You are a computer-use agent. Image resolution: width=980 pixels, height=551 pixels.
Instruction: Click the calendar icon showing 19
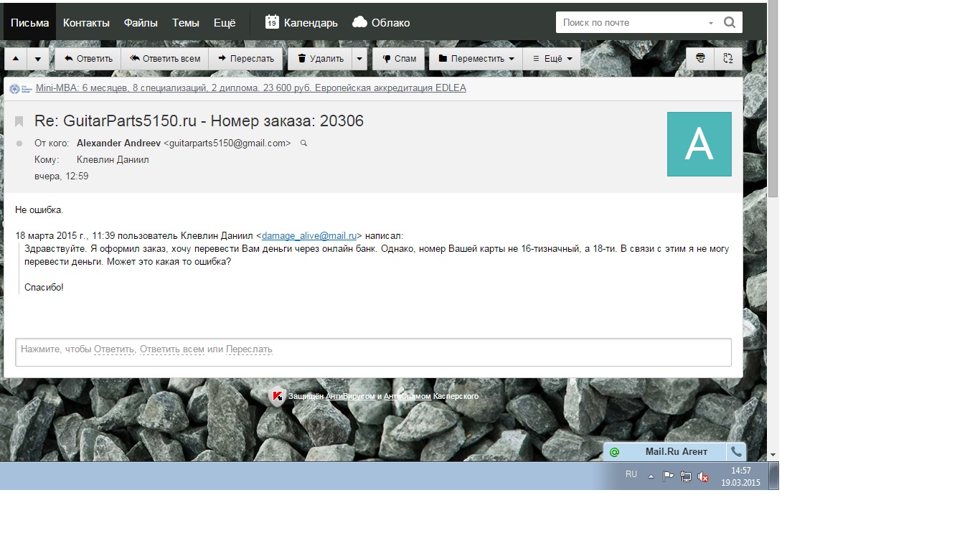272,22
